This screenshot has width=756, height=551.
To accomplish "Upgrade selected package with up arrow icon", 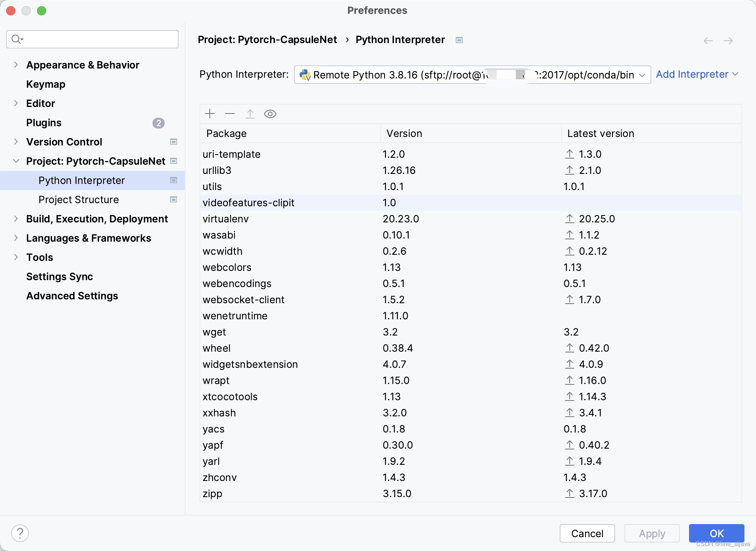I will point(250,114).
